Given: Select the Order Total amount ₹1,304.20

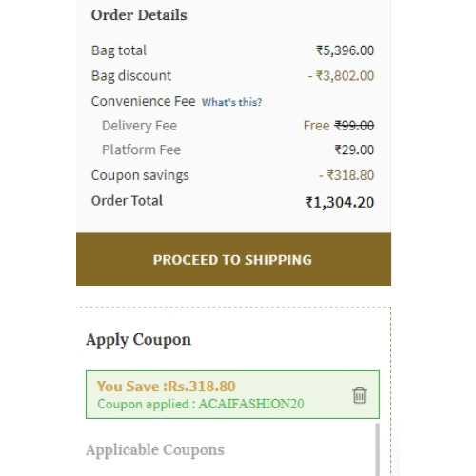Looking at the screenshot, I should click(340, 202).
